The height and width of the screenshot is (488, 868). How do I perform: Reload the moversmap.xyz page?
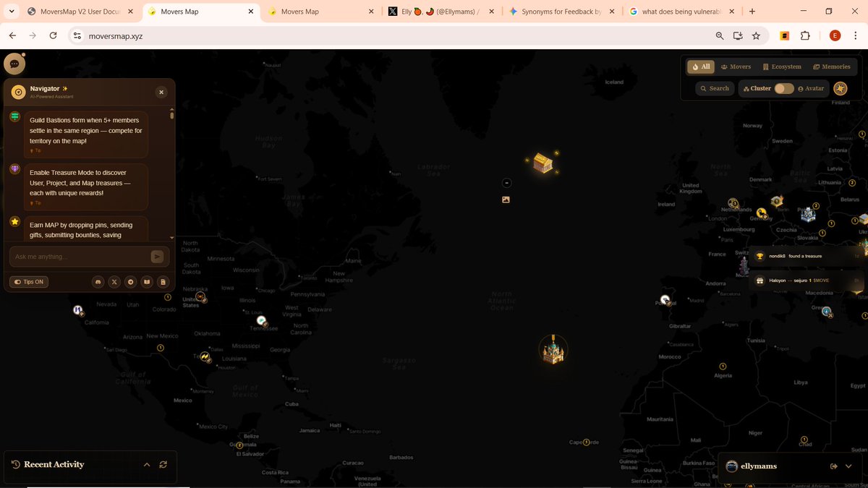click(53, 35)
